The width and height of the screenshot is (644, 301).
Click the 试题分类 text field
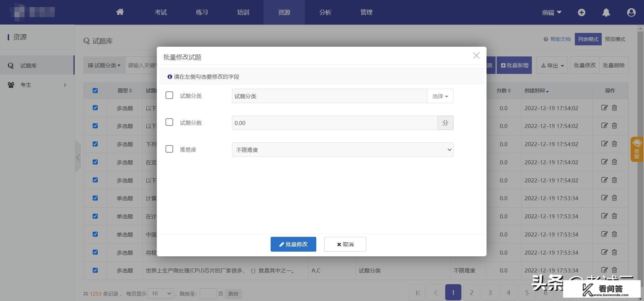point(329,96)
